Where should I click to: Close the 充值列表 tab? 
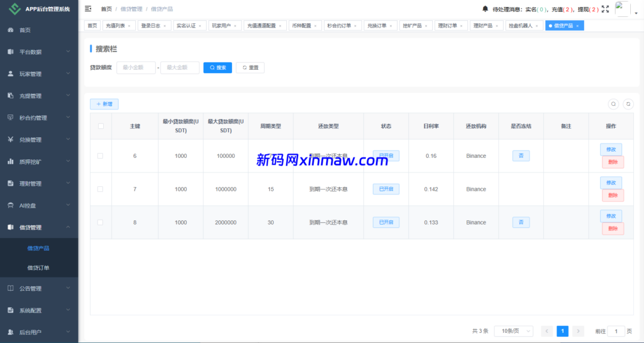[129, 26]
